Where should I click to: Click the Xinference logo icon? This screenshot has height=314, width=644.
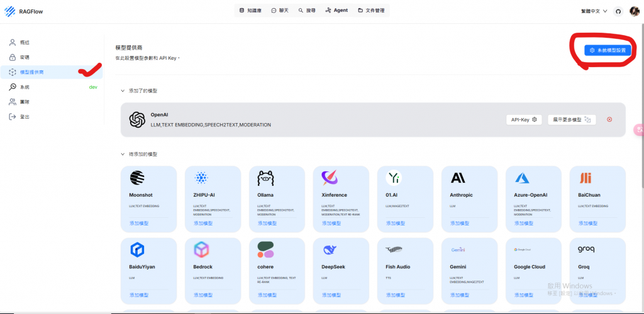[x=330, y=178]
